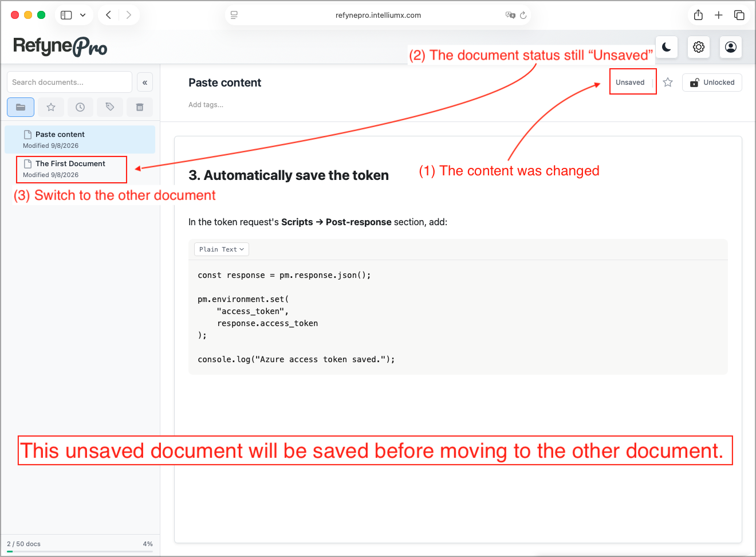Filter documents by favorites star
Screen dimensions: 756x557
[x=51, y=107]
